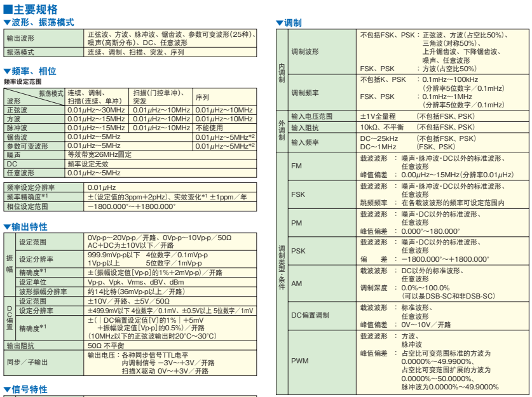This screenshot has width=532, height=397.
Task: Click the *2 footnote marker in the 锯齿波 row
Action: (x=252, y=136)
